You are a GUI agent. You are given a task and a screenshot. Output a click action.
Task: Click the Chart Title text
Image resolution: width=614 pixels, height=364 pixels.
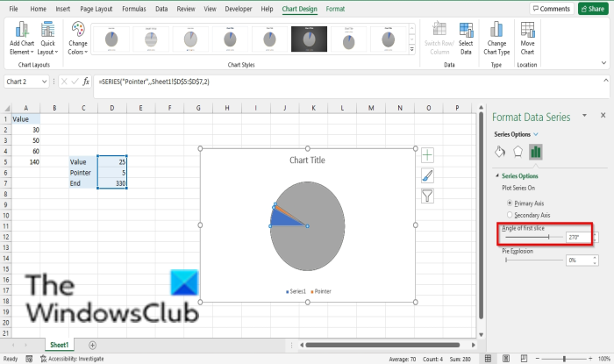[x=307, y=160]
